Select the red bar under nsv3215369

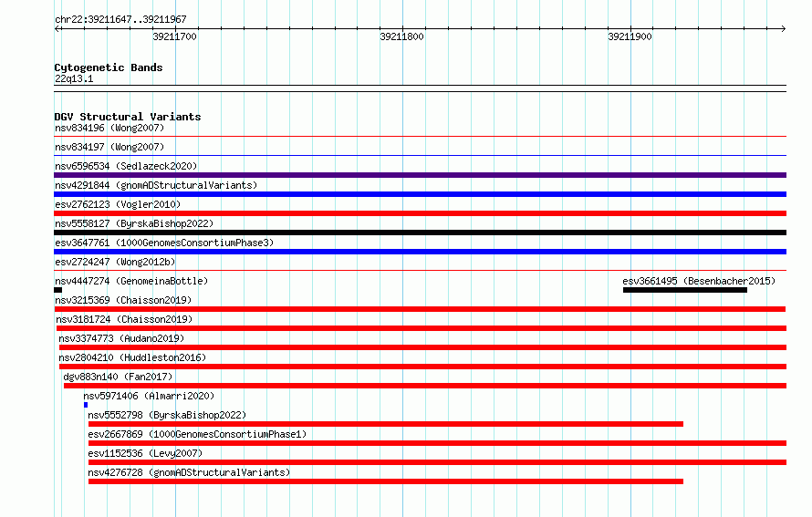coord(420,309)
